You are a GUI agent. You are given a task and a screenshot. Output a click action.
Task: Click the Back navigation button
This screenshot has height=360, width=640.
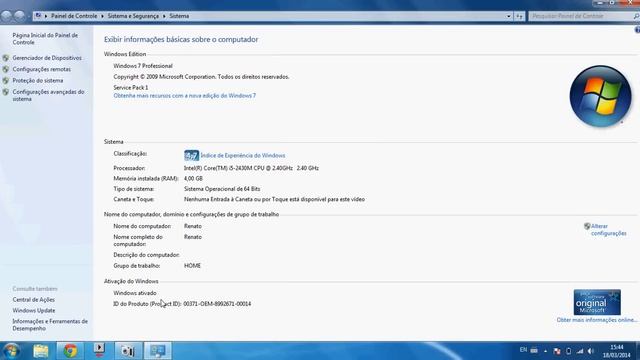7,16
